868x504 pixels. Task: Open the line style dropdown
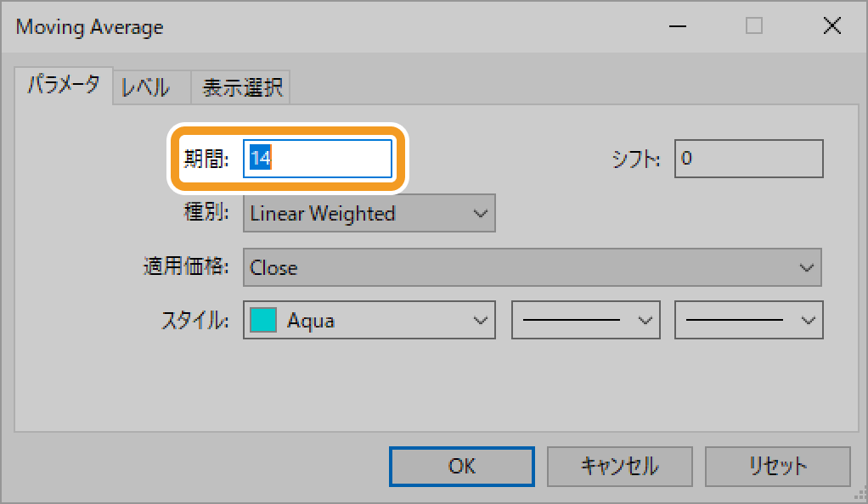[585, 321]
